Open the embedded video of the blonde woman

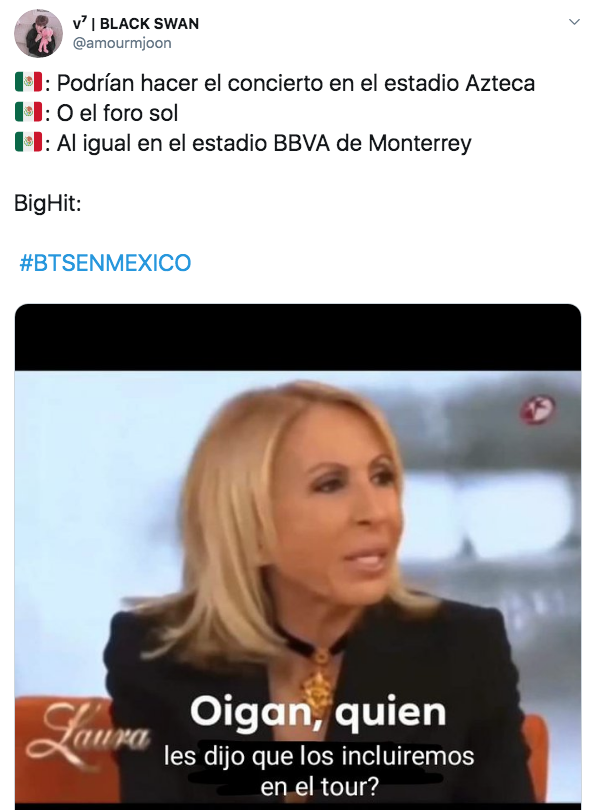pyautogui.click(x=298, y=557)
